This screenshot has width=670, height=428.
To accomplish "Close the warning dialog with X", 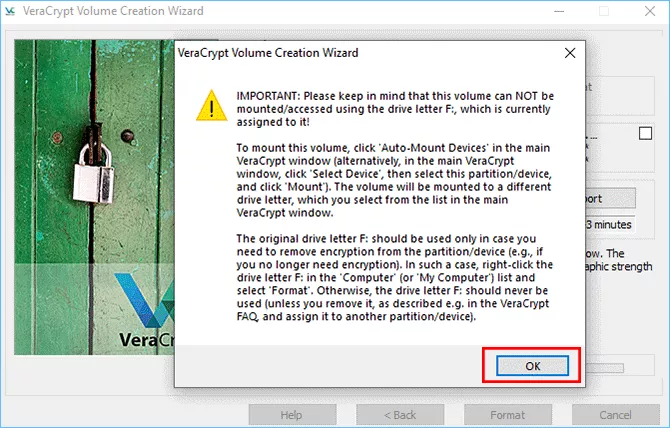I will click(x=570, y=53).
